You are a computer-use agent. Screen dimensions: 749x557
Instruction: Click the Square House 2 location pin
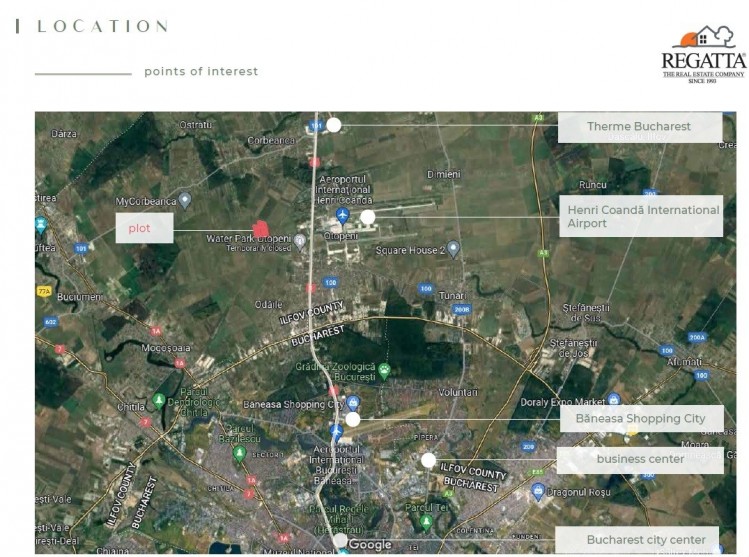click(x=453, y=248)
